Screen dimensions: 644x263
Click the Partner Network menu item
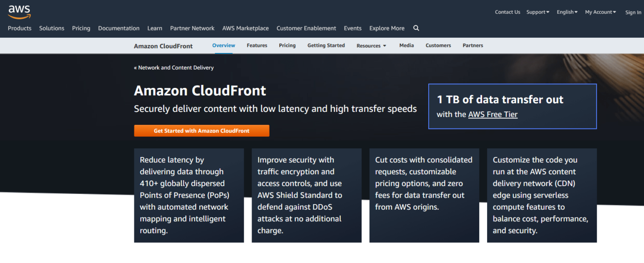point(192,28)
